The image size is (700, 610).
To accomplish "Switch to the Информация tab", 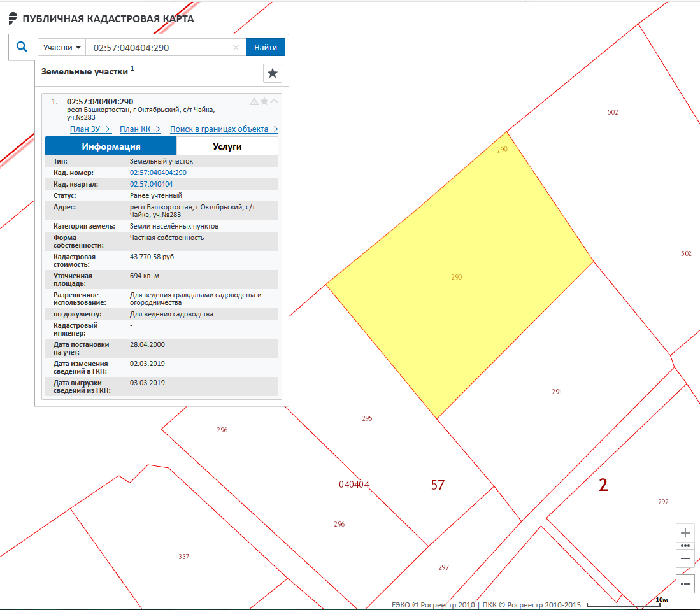I will click(x=111, y=146).
